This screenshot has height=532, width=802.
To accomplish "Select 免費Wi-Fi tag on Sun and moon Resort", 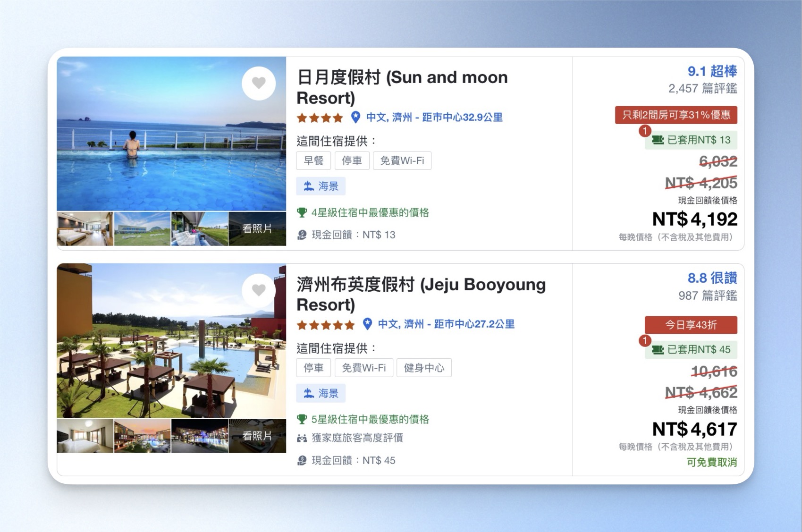I will click(402, 160).
